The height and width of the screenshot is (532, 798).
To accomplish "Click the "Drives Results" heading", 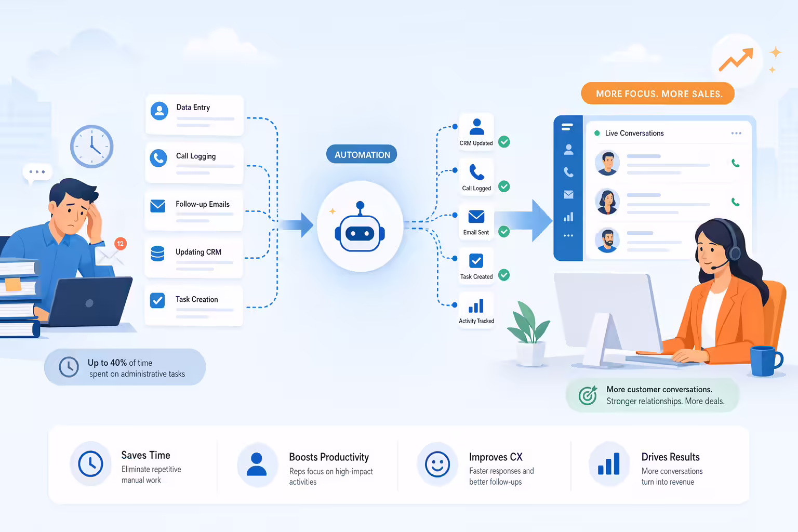I will coord(670,457).
